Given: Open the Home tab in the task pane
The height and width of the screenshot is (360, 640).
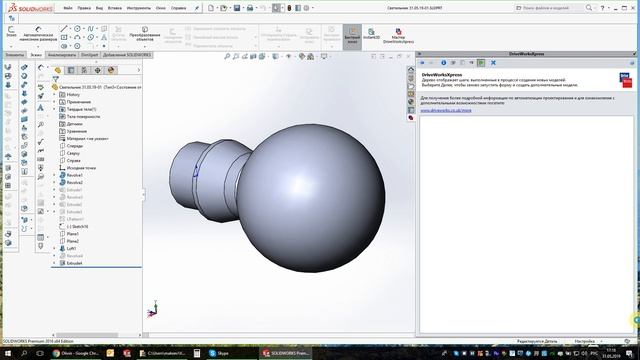Looking at the screenshot, I should pyautogui.click(x=411, y=70).
